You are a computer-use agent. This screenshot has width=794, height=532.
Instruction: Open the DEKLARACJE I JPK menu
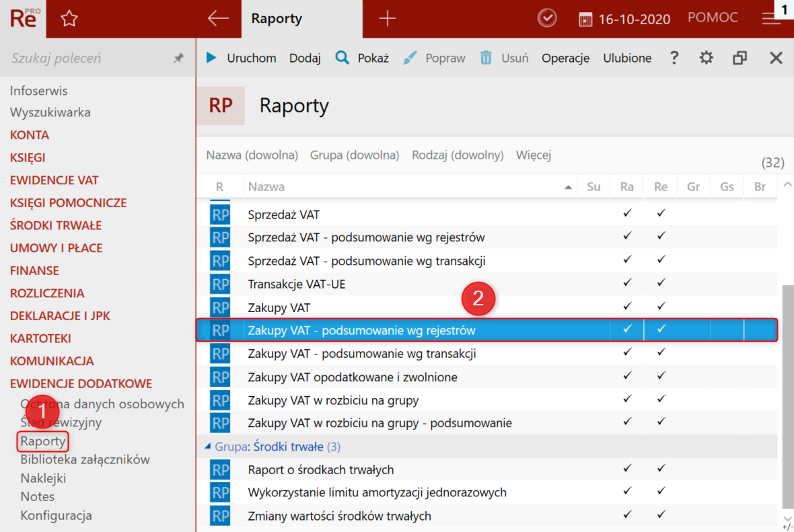[60, 316]
